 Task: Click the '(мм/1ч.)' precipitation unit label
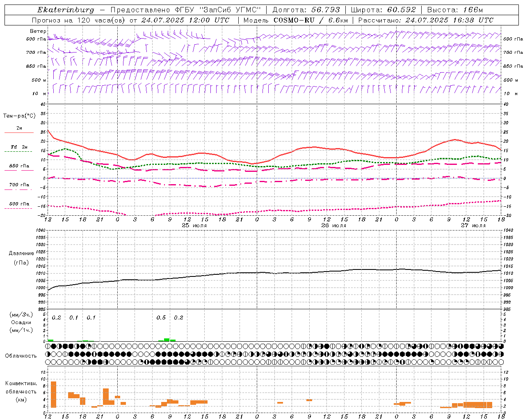(x=21, y=330)
